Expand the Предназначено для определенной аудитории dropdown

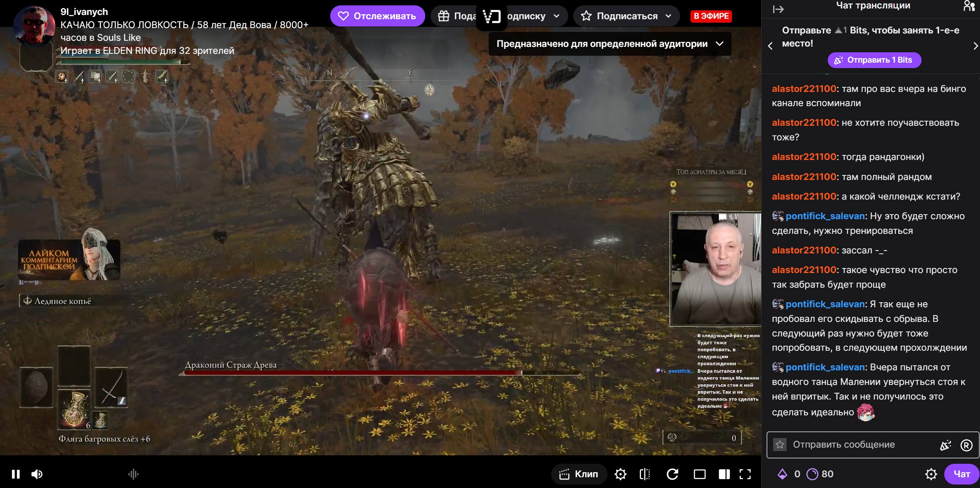[610, 44]
